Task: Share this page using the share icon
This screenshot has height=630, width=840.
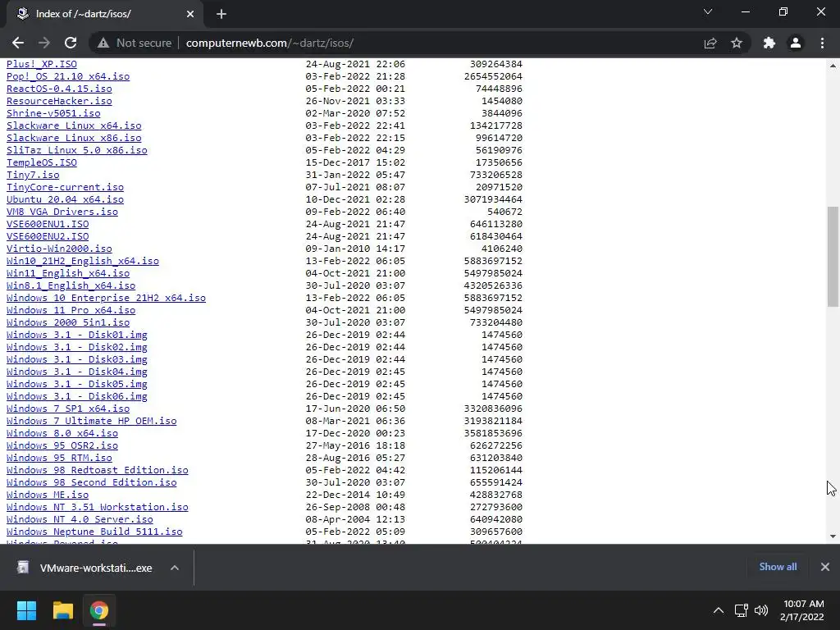Action: (710, 43)
